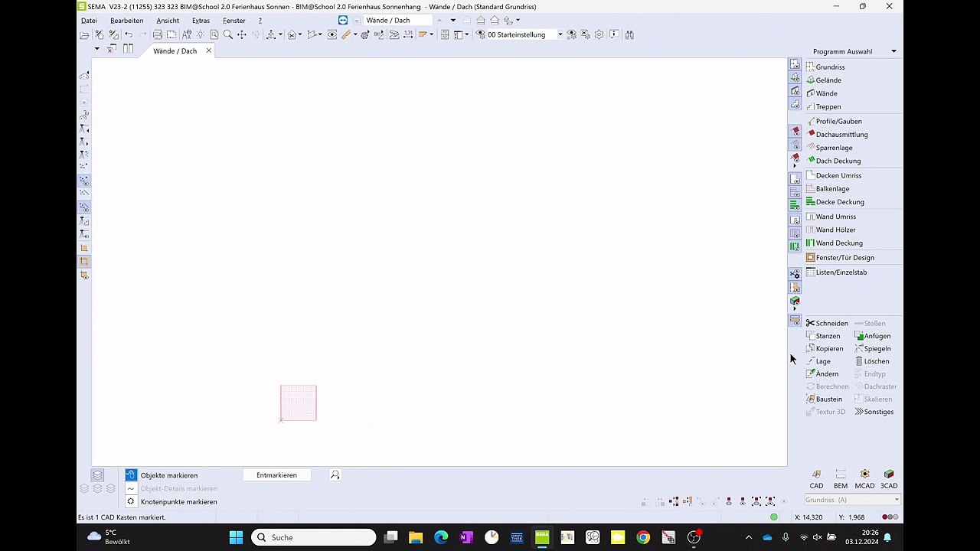980x551 pixels.
Task: Toggle Gelände visibility eye icon
Action: pos(795,78)
